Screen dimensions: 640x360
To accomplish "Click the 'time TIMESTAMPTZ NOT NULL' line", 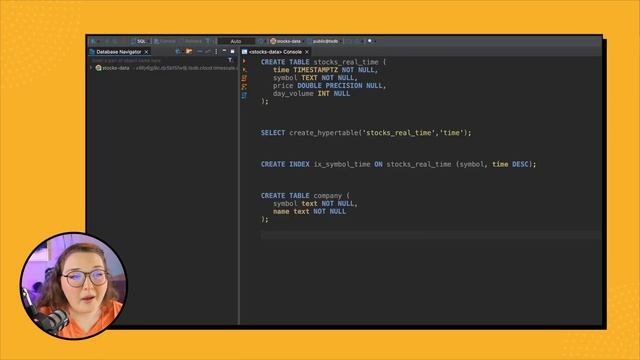I will coord(325,70).
